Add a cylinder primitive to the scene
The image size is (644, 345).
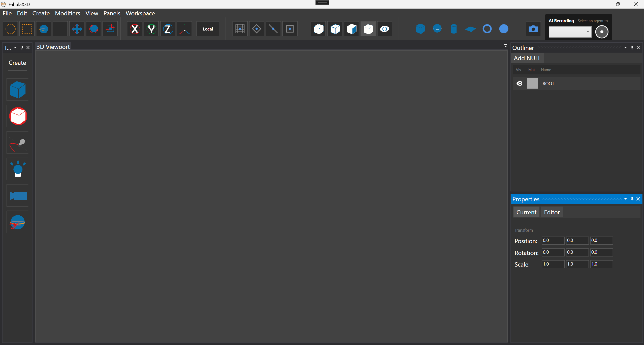tap(454, 29)
